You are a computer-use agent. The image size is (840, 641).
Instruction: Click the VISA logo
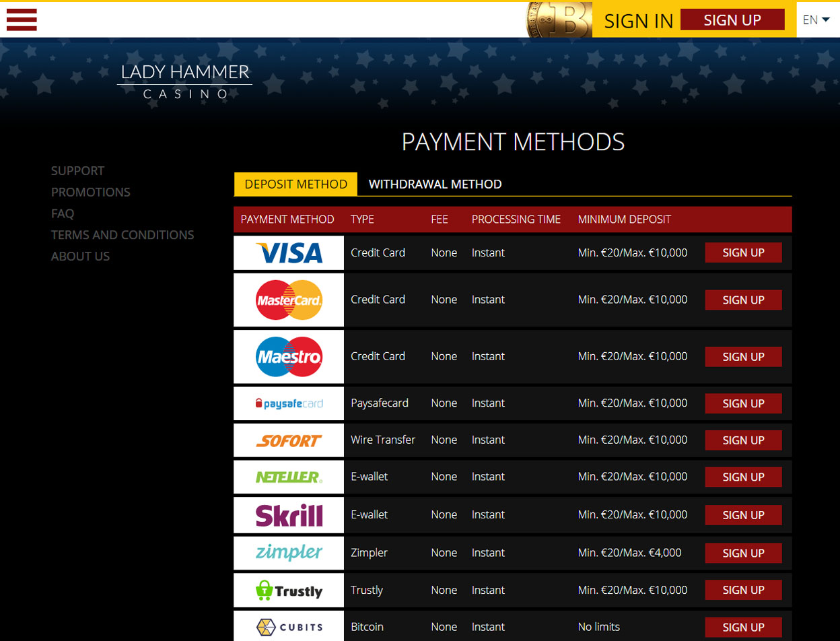(289, 252)
